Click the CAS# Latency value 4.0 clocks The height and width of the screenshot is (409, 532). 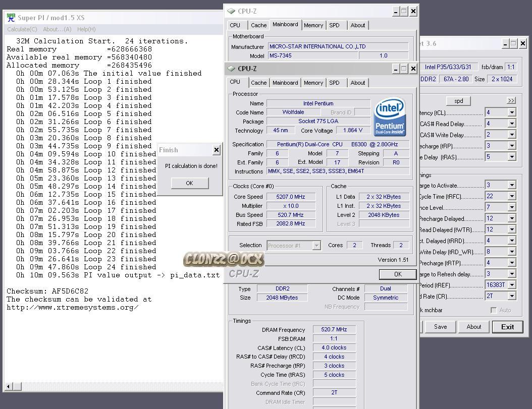(334, 347)
